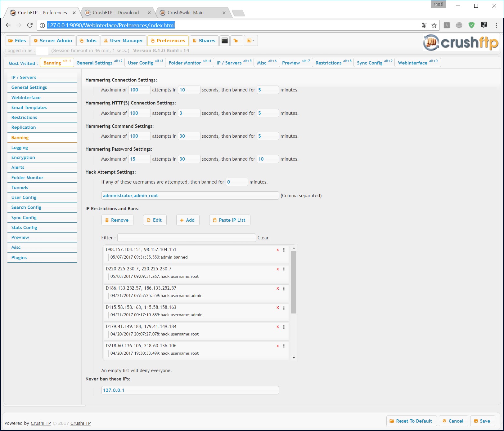Go back in browser history
This screenshot has height=431, width=504.
[8, 25]
